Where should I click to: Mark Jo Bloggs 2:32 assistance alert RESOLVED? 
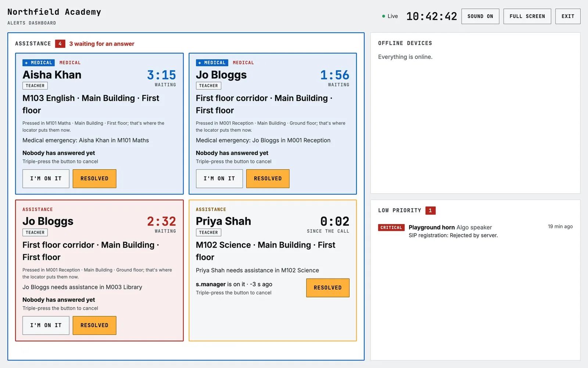[94, 325]
